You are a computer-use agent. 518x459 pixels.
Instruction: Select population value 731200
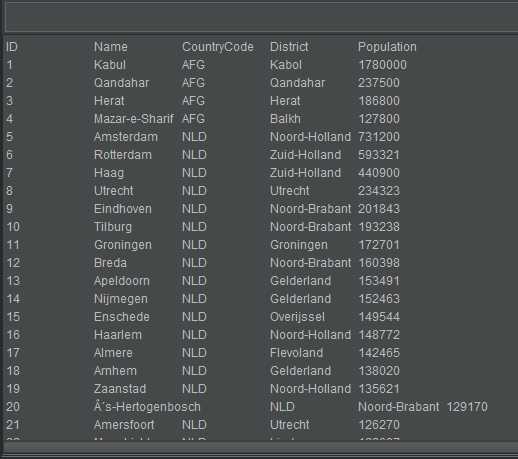(x=379, y=137)
